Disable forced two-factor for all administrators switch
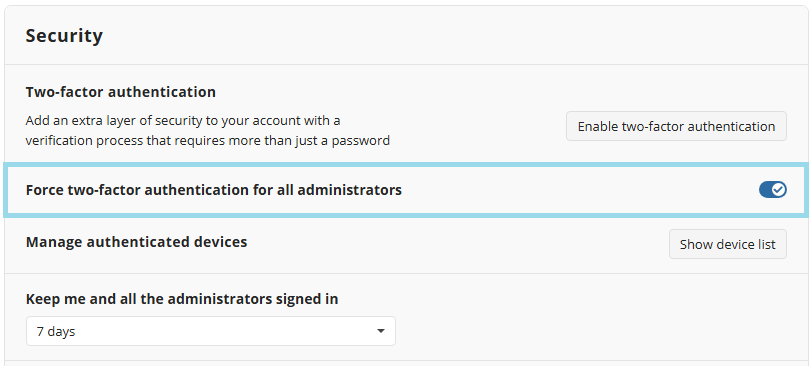 [x=773, y=190]
